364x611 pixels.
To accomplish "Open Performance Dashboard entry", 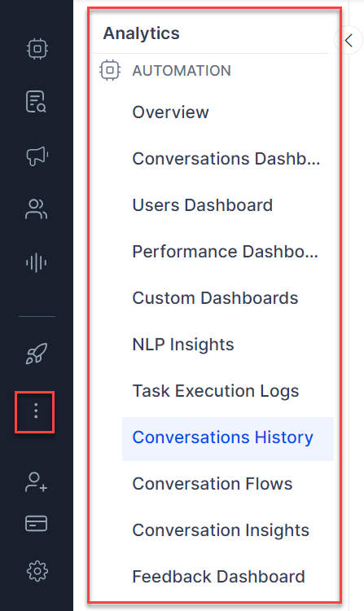I will pyautogui.click(x=226, y=252).
